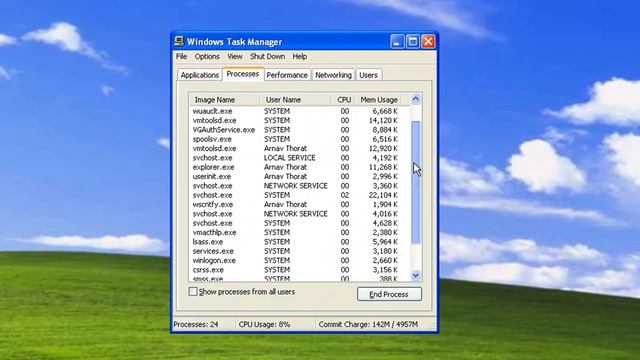The width and height of the screenshot is (640, 360).
Task: Select the winlogon.exe process
Action: [x=299, y=260]
